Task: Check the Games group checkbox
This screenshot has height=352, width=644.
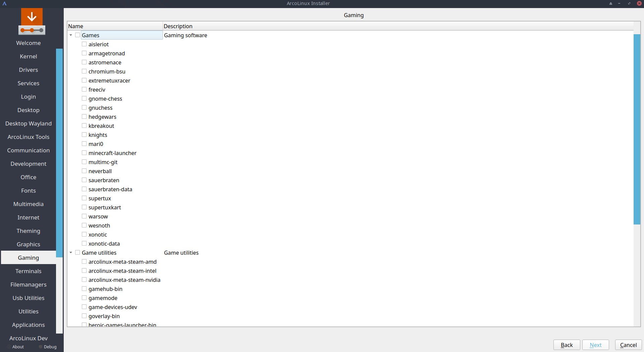Action: pyautogui.click(x=77, y=35)
